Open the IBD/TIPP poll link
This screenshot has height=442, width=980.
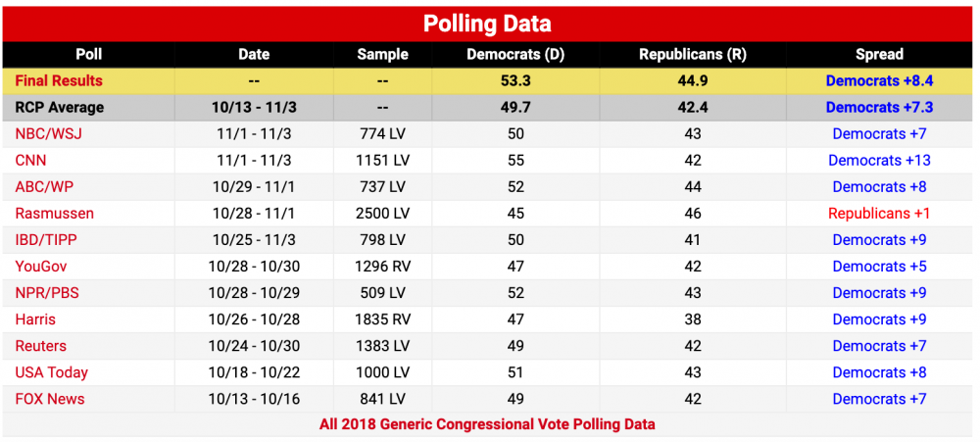[x=46, y=239]
